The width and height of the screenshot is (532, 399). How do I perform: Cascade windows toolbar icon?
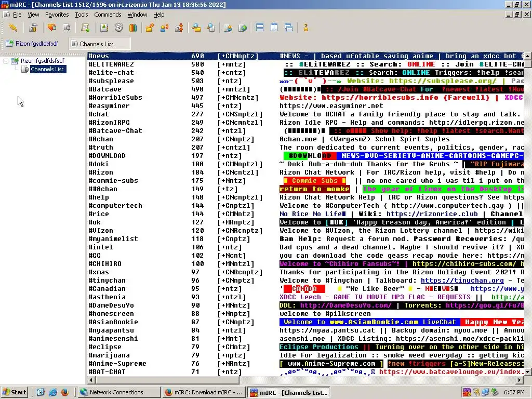289,28
